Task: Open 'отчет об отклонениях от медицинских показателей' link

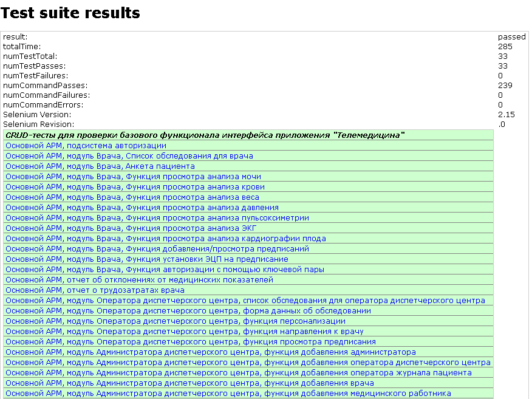Action: [139, 279]
